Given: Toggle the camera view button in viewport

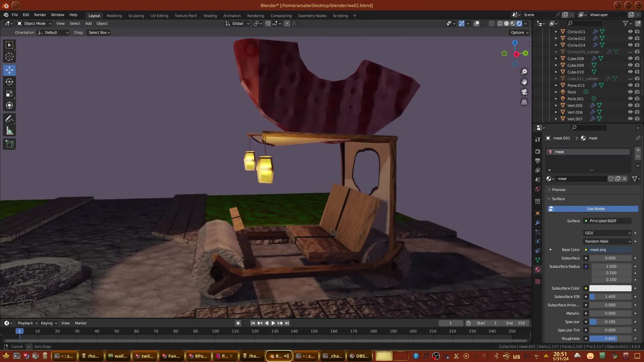Looking at the screenshot, I should (524, 92).
